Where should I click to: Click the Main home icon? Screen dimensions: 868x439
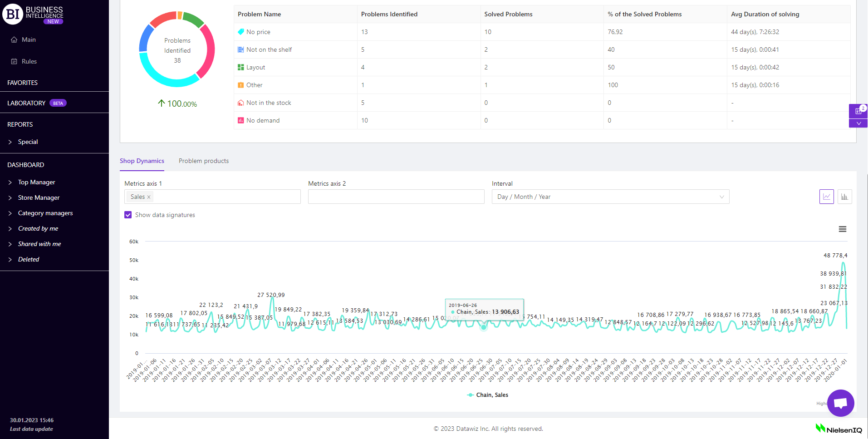point(14,40)
